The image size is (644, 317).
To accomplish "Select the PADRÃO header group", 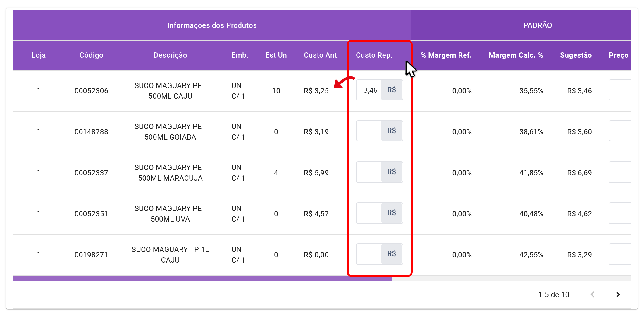I will pyautogui.click(x=537, y=25).
